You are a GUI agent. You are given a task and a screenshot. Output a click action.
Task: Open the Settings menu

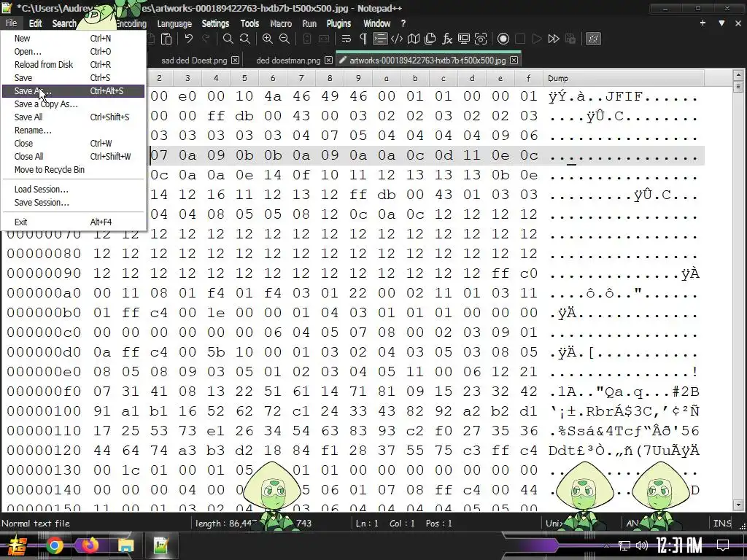[x=215, y=23]
